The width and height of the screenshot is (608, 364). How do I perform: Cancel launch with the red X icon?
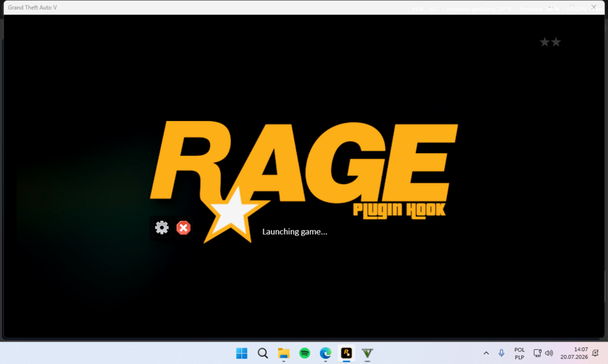184,227
